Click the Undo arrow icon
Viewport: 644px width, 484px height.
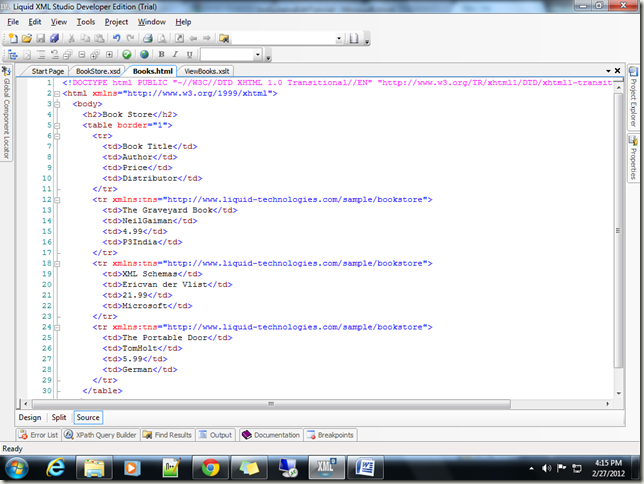click(117, 38)
